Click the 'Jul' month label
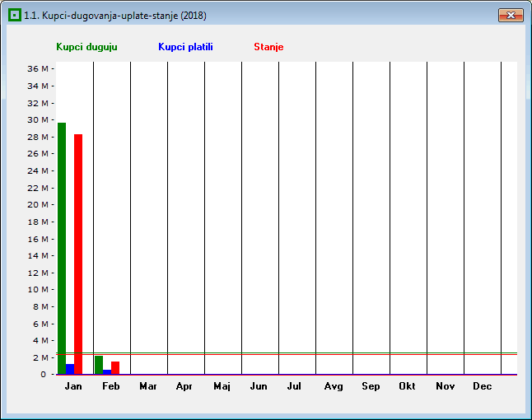This screenshot has width=532, height=420. pyautogui.click(x=294, y=386)
